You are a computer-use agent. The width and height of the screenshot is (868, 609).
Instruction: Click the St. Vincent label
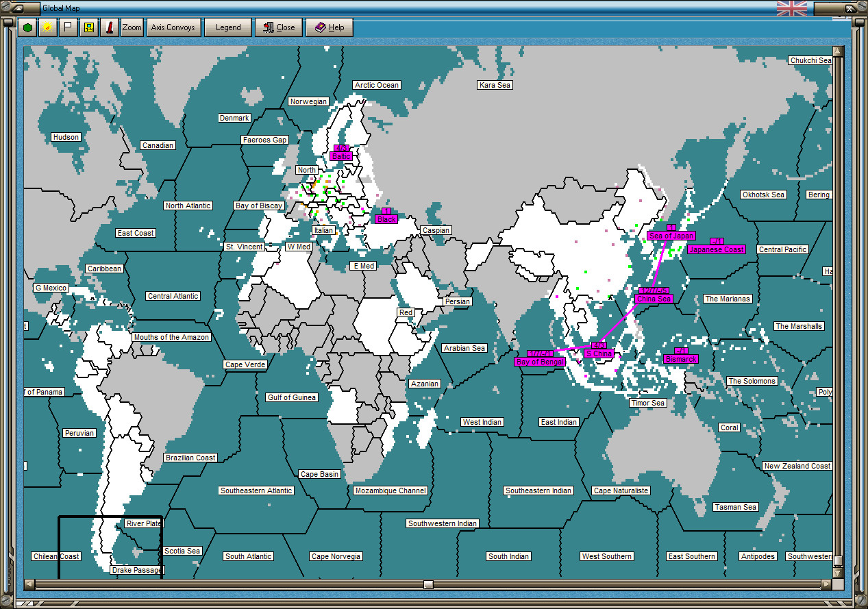point(245,247)
